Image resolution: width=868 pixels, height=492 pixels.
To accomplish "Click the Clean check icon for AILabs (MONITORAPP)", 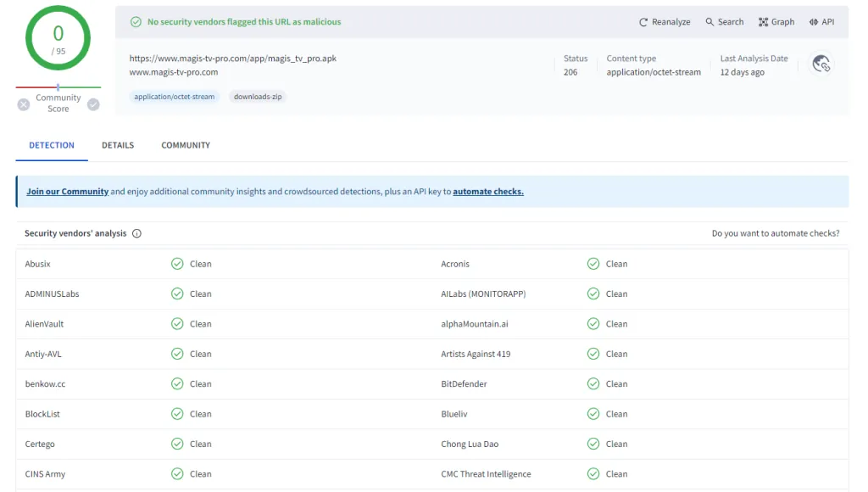I will [593, 294].
